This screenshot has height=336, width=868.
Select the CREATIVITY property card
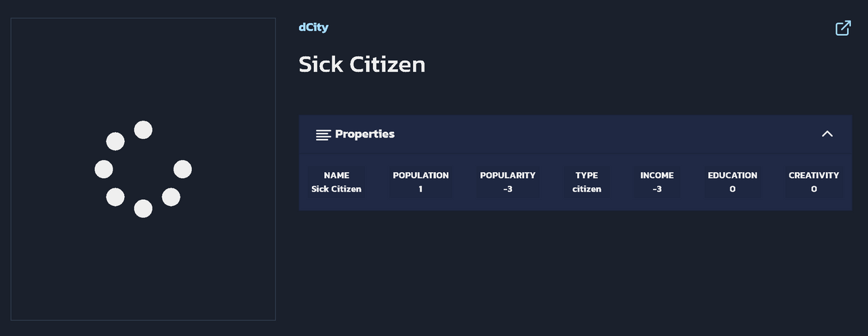pyautogui.click(x=814, y=182)
